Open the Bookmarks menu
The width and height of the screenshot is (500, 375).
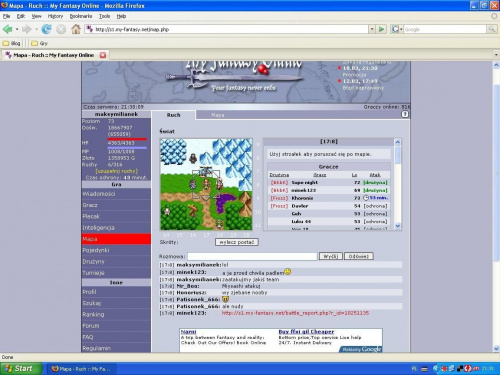81,16
